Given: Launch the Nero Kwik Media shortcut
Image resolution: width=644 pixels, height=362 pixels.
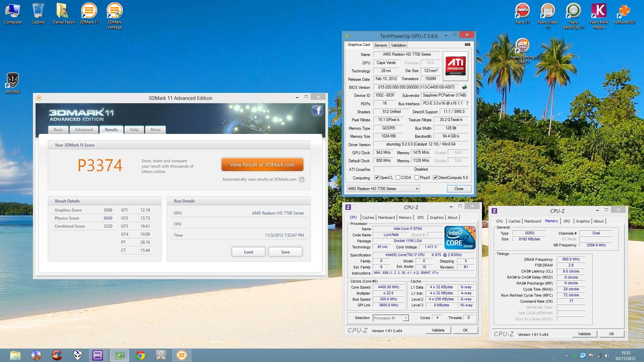Looking at the screenshot, I should tap(599, 16).
